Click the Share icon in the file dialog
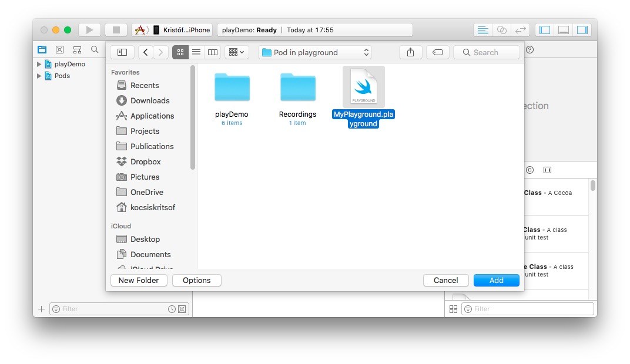The height and width of the screenshot is (364, 630). [x=410, y=52]
